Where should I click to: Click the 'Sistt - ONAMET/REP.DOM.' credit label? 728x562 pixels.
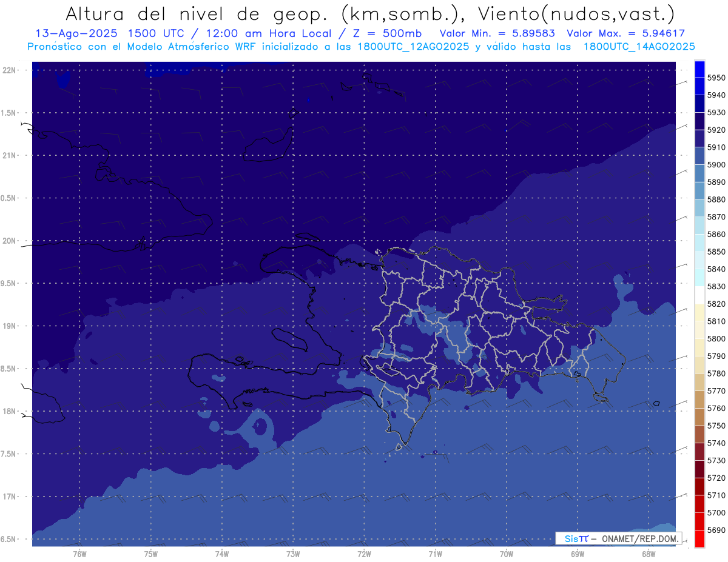618,538
